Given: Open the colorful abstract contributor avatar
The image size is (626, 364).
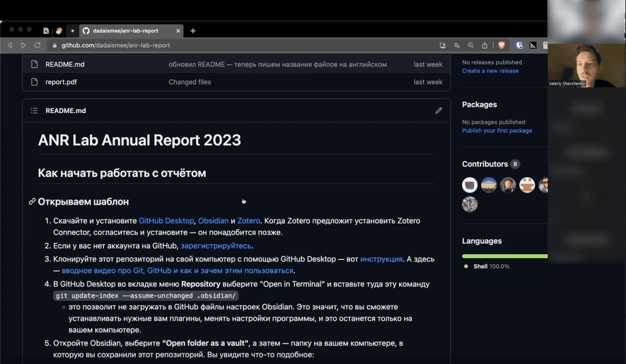Looking at the screenshot, I should pyautogui.click(x=469, y=204).
